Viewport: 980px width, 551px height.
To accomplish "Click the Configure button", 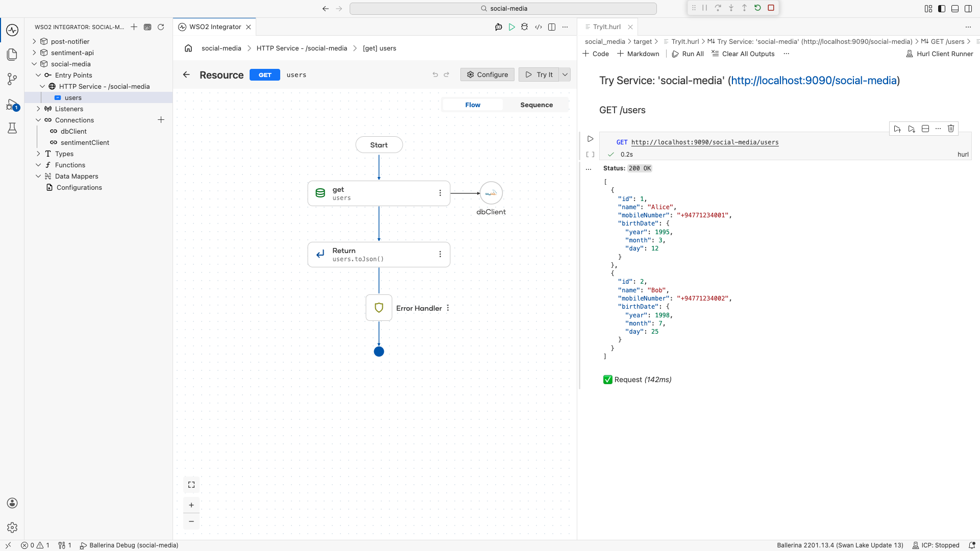I will point(488,74).
